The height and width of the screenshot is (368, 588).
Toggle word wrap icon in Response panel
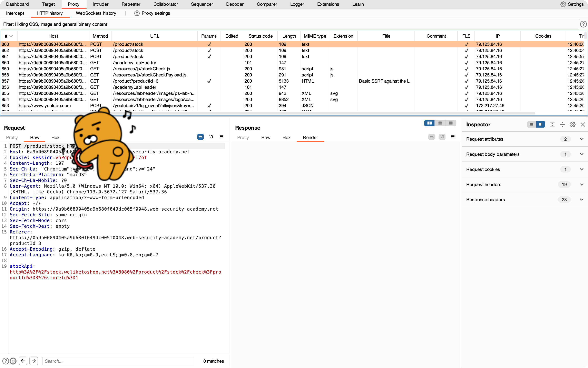point(432,137)
